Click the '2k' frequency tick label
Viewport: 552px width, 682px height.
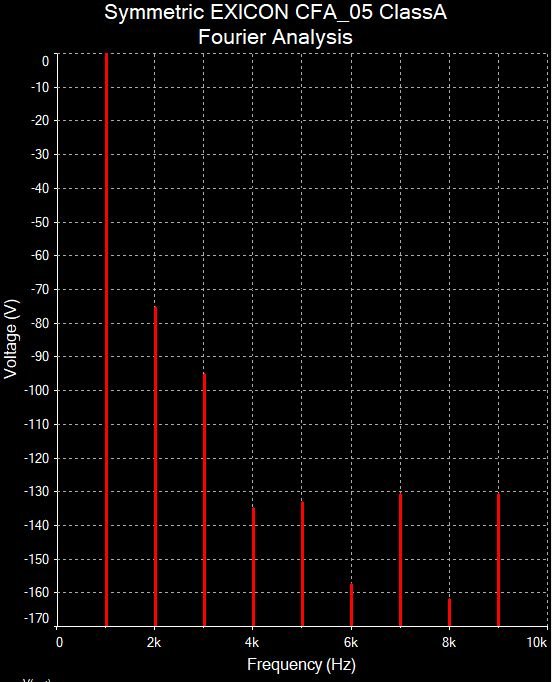pos(154,642)
